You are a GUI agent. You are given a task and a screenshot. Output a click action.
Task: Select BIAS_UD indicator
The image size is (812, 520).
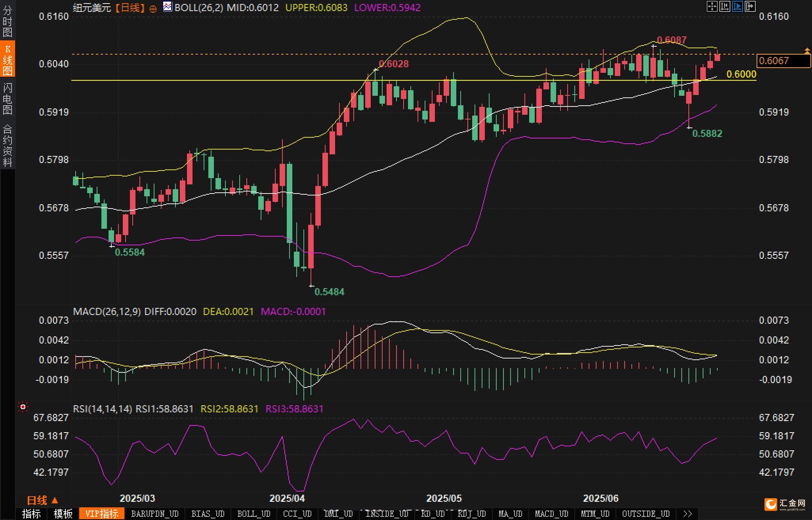tap(208, 514)
